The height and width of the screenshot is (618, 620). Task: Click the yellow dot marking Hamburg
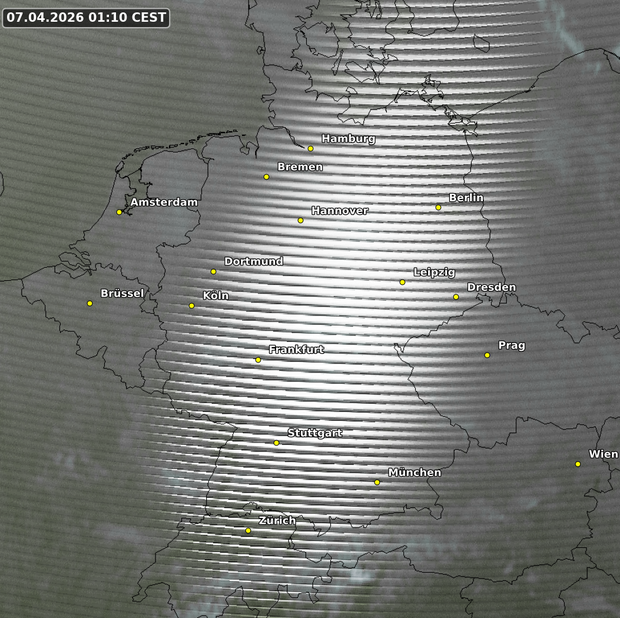(x=311, y=149)
